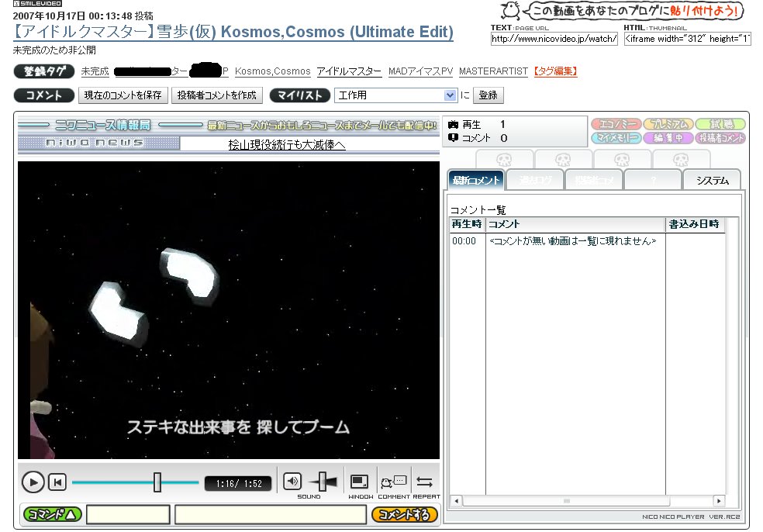Click the コメント column header
Screen dimensions: 763x532
point(575,224)
